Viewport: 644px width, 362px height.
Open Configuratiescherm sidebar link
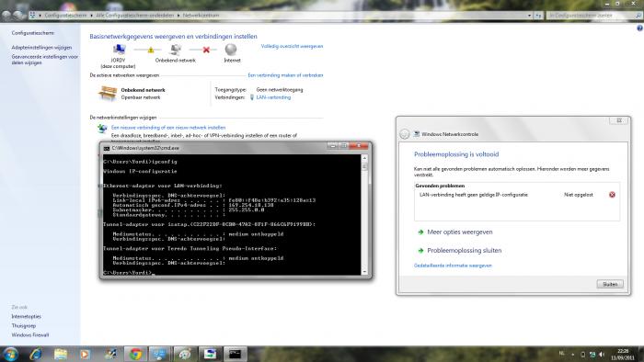(33, 33)
